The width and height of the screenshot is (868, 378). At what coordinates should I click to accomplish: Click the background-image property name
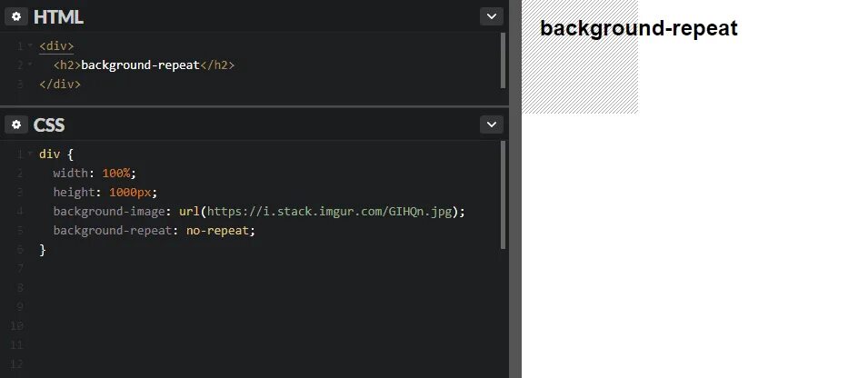pyautogui.click(x=109, y=212)
